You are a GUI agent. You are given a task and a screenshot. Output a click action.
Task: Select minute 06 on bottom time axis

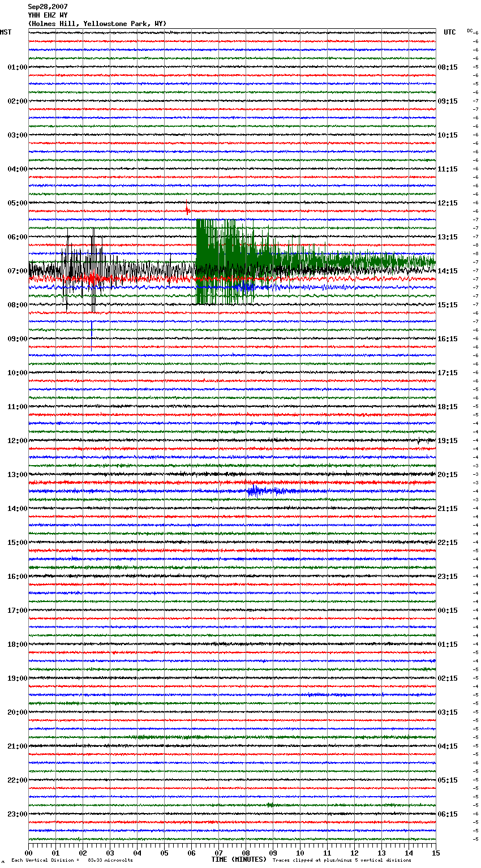click(x=192, y=852)
